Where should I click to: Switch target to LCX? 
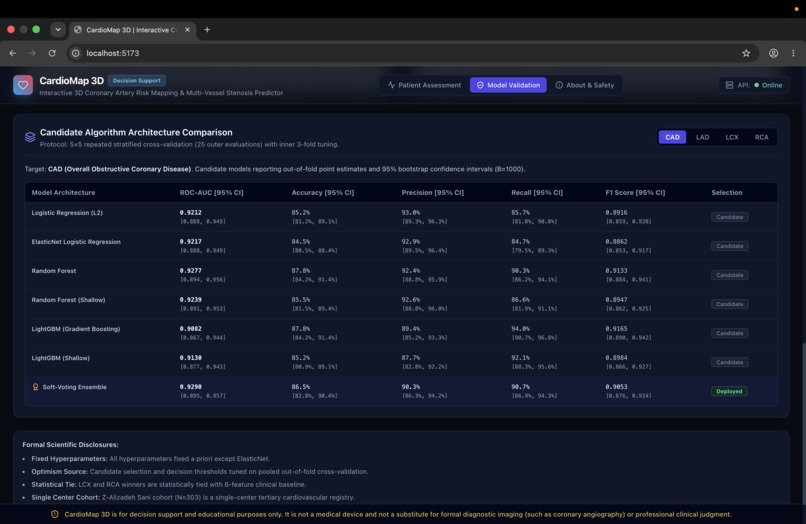coord(732,137)
